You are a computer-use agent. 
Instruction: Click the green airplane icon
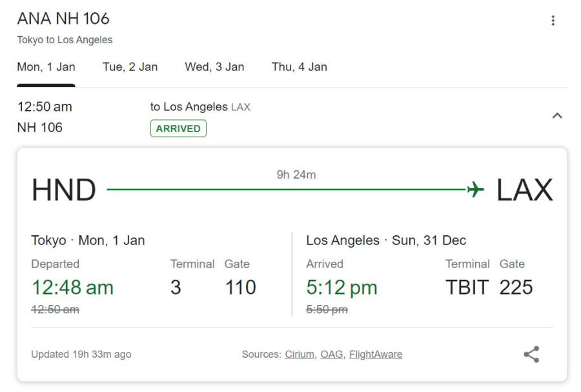pos(475,190)
